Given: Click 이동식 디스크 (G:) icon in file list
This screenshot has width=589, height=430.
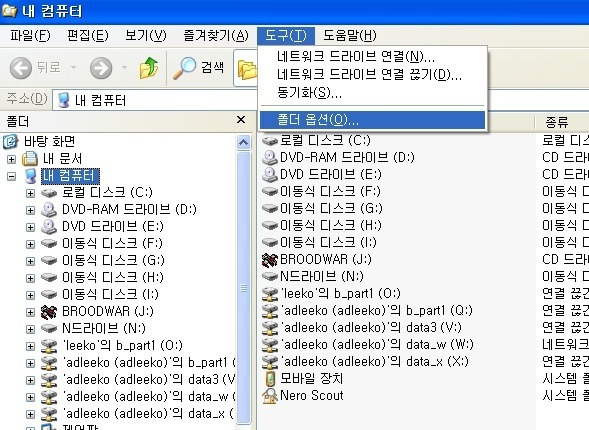Looking at the screenshot, I should pyautogui.click(x=269, y=208).
